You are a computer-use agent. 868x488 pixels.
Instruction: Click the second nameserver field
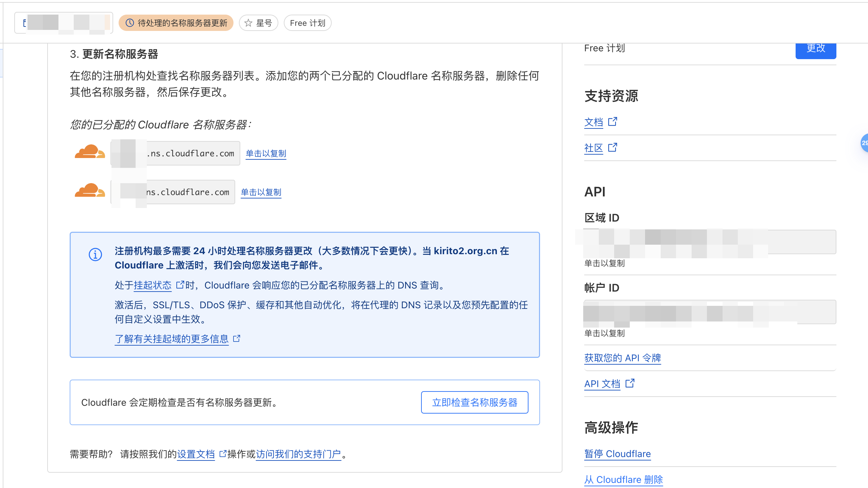[x=173, y=192]
